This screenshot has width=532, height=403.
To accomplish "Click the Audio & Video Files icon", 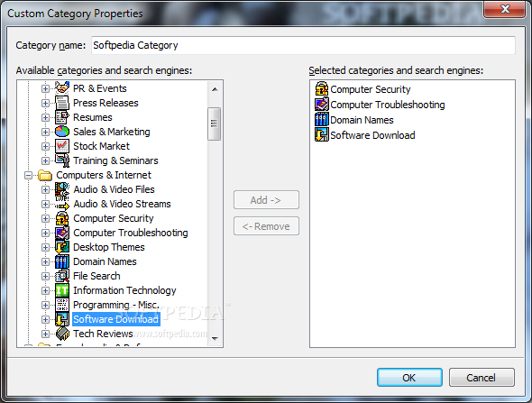I will pyautogui.click(x=62, y=189).
